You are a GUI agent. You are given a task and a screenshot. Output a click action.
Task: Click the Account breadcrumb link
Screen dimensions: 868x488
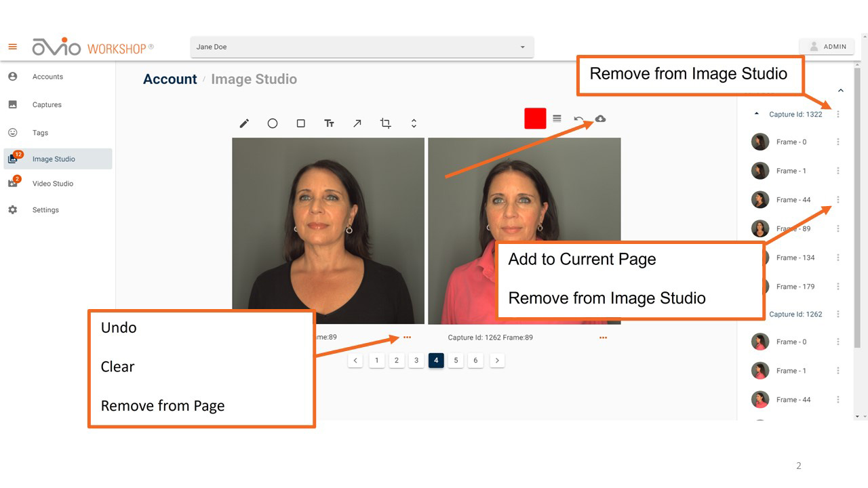170,79
